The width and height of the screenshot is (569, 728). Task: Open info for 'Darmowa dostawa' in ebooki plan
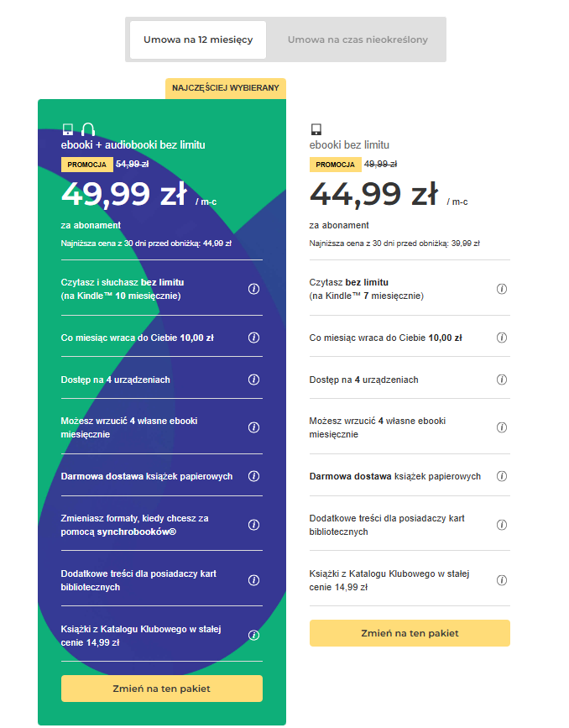click(502, 476)
